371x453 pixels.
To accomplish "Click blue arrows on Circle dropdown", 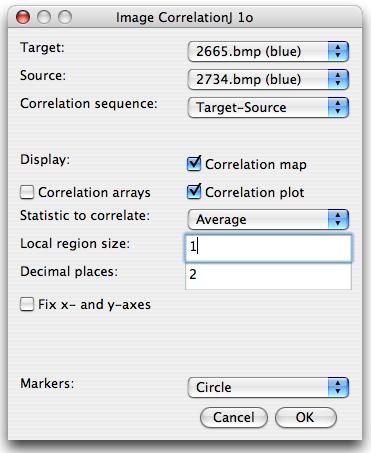I will click(x=338, y=387).
